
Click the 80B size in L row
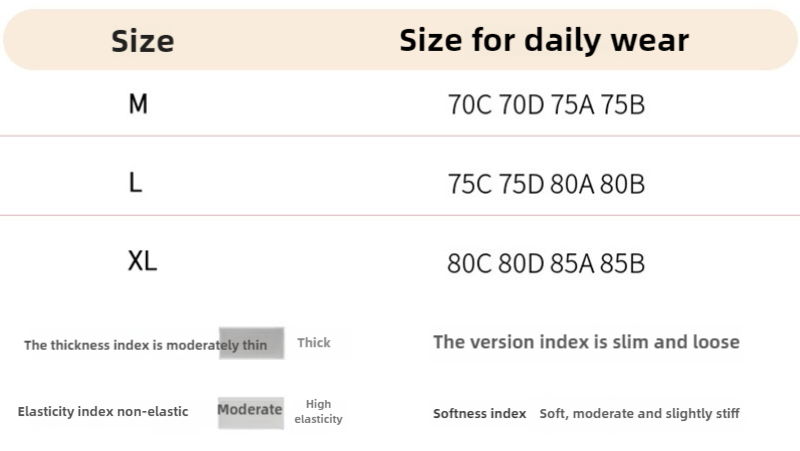point(622,185)
